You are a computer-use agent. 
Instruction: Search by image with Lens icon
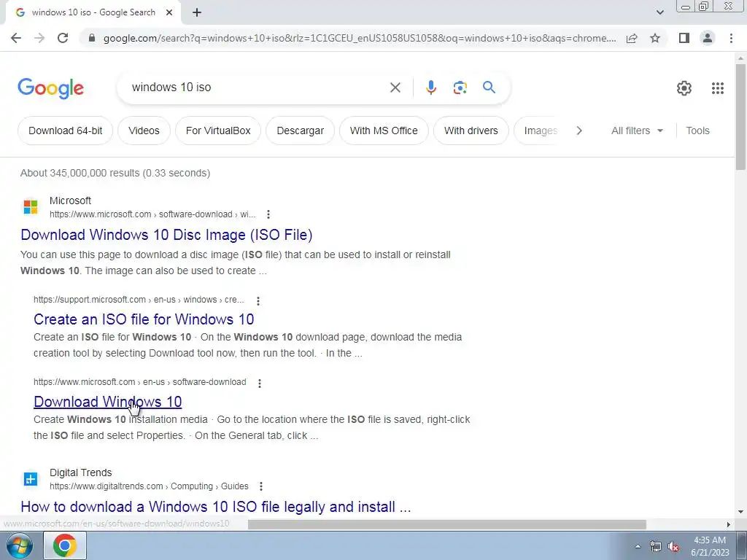pyautogui.click(x=460, y=87)
